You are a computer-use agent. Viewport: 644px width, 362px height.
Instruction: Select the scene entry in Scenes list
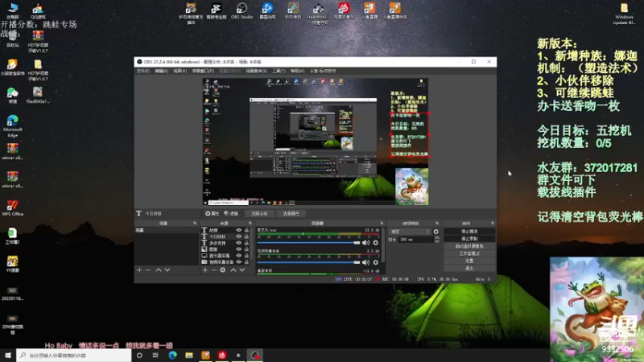167,230
